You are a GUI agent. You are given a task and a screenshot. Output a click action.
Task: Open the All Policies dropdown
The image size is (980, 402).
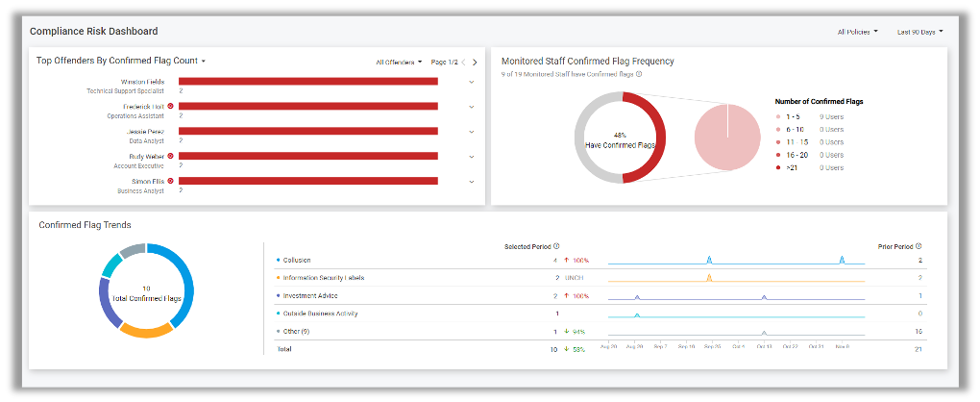(857, 32)
